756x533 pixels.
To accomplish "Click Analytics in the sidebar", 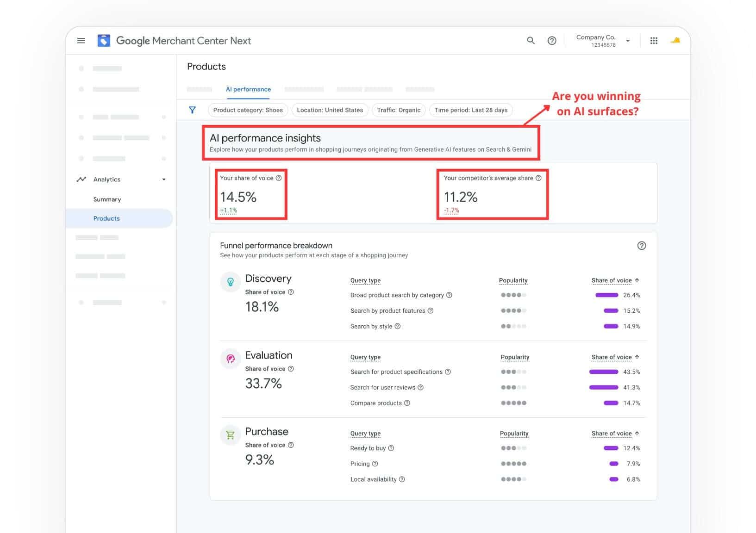I will [x=107, y=180].
